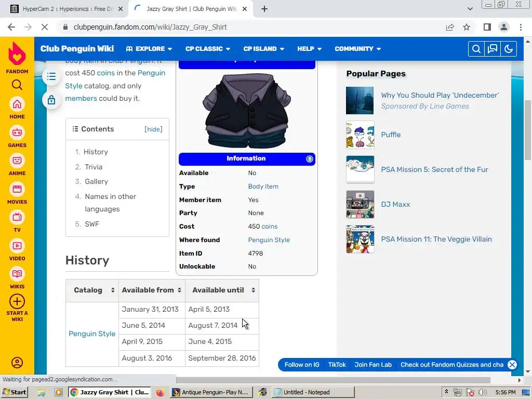Click Follow on IG button
This screenshot has height=399, width=532.
[x=302, y=365]
